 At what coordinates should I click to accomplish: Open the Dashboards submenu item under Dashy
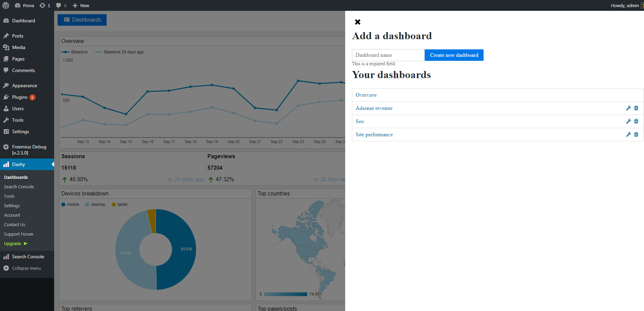click(x=16, y=177)
